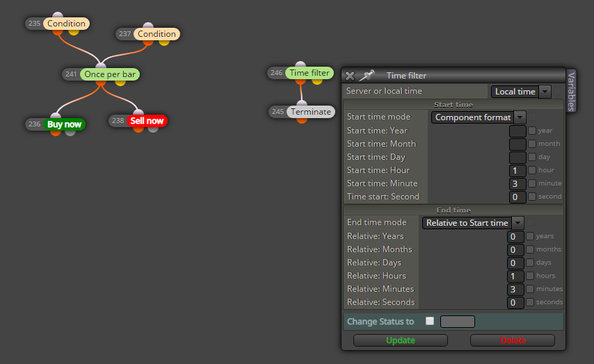Select the Sell now node
This screenshot has width=594, height=364.
coord(147,121)
